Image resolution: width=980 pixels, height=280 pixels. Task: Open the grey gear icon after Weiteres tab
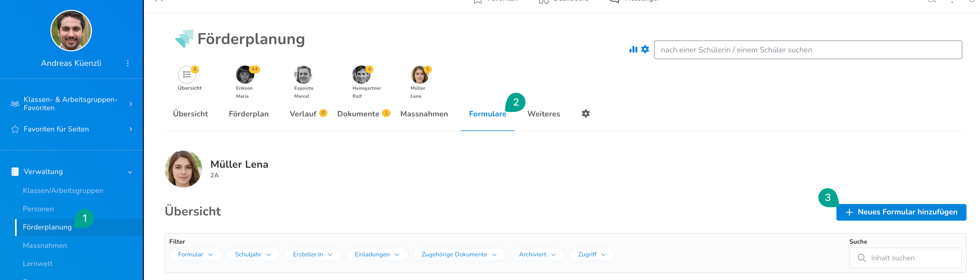(586, 114)
